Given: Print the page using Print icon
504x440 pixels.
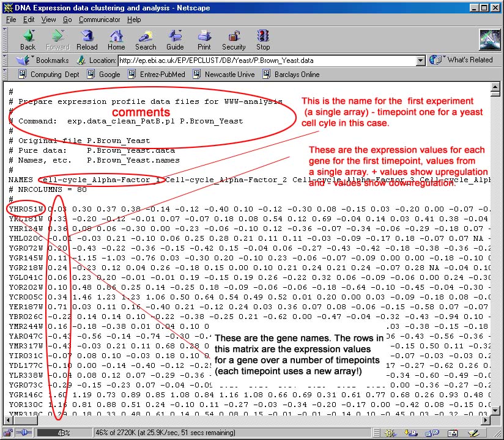Looking at the screenshot, I should pyautogui.click(x=204, y=38).
